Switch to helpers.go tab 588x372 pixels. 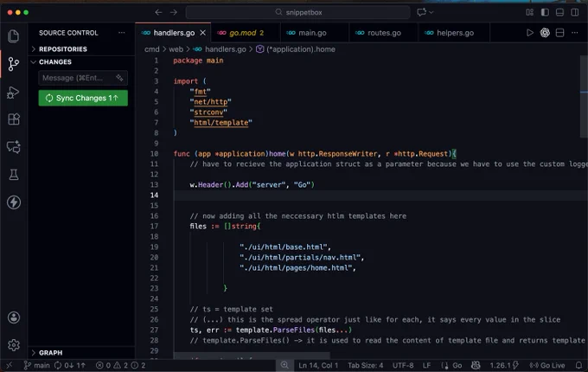tap(455, 33)
